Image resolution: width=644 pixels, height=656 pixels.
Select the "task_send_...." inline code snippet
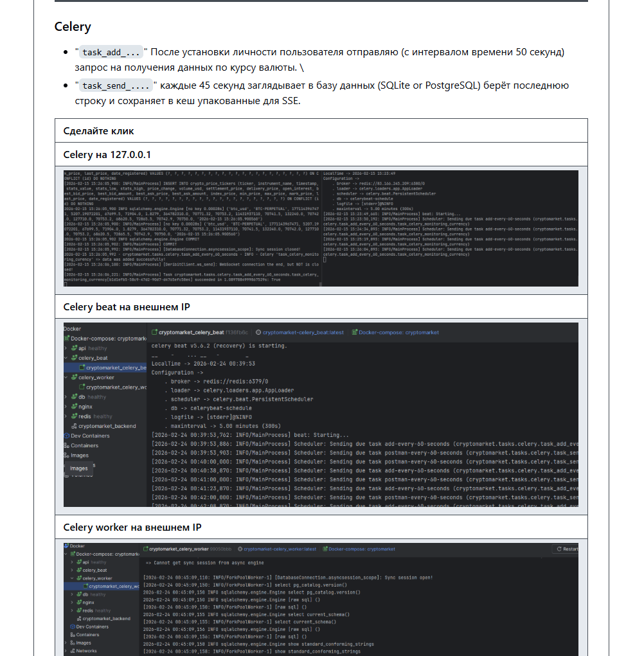coord(116,85)
